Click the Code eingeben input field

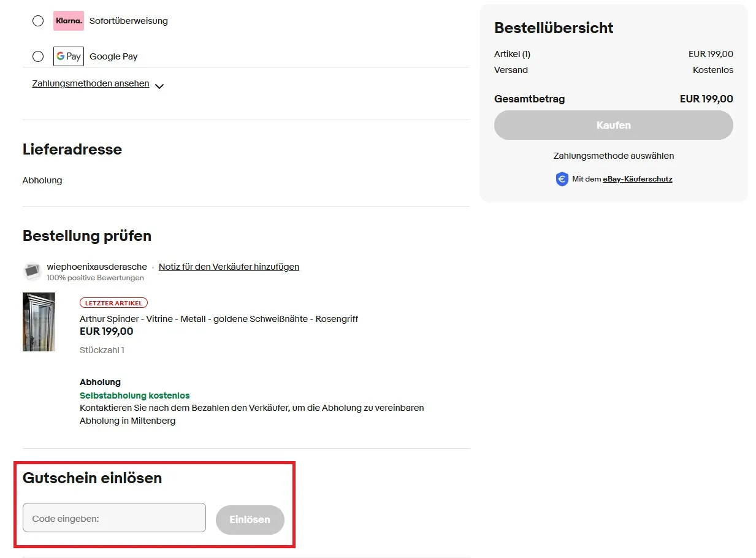tap(113, 517)
